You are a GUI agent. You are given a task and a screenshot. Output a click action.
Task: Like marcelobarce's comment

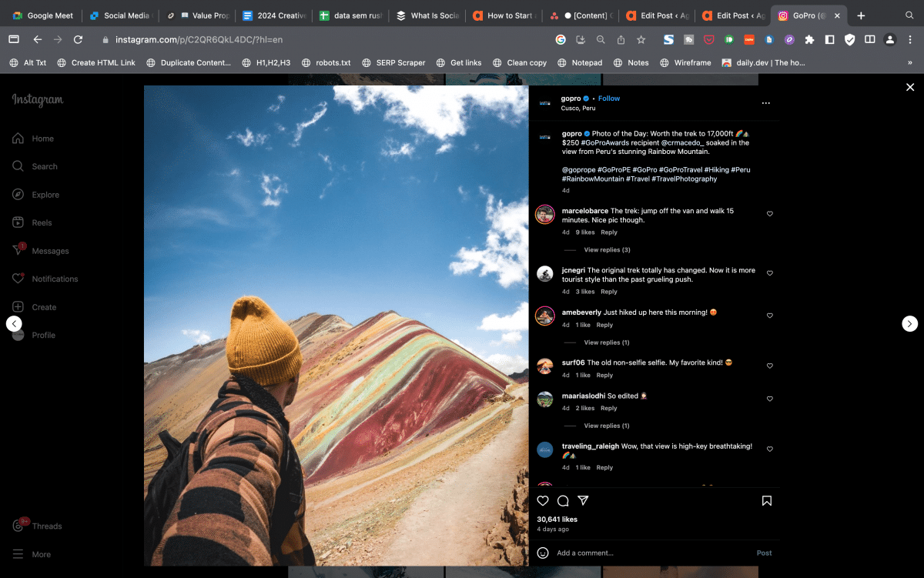770,214
